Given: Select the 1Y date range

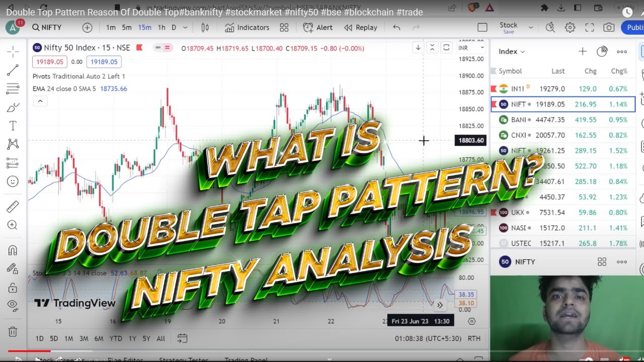Looking at the screenshot, I should point(132,338).
